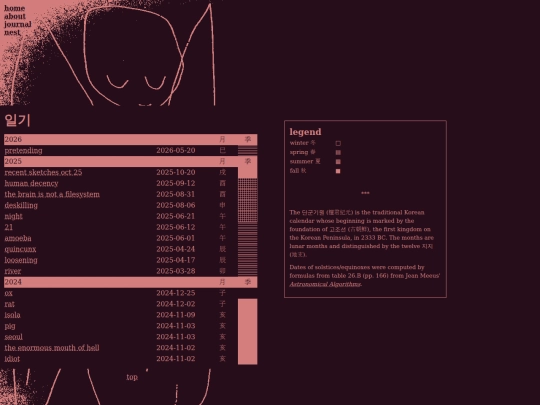Open the 'idiot' entry

(x=12, y=359)
